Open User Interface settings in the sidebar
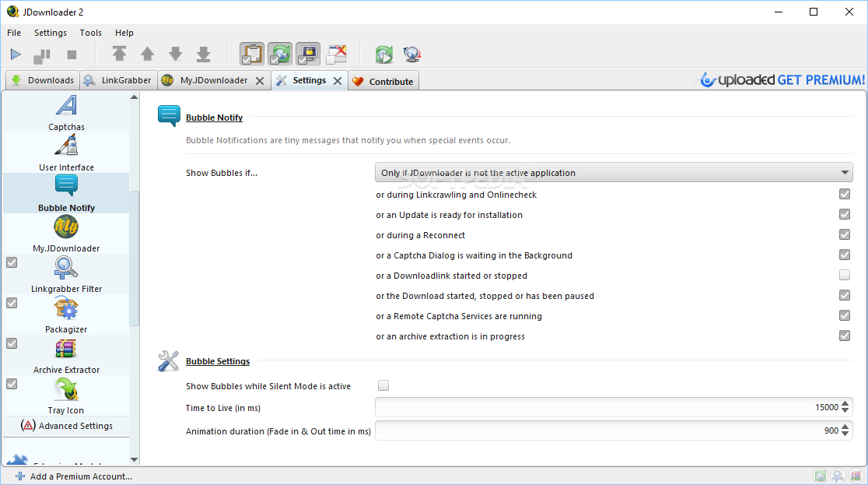The image size is (868, 485). pyautogui.click(x=66, y=153)
